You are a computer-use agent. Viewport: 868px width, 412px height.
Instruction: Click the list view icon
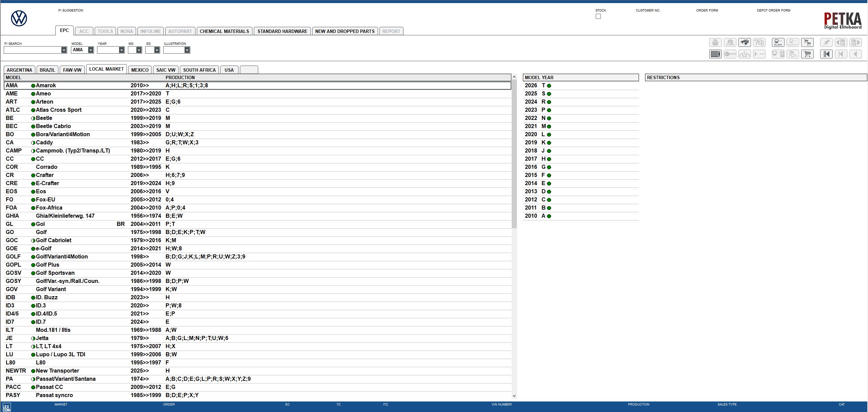[x=715, y=54]
